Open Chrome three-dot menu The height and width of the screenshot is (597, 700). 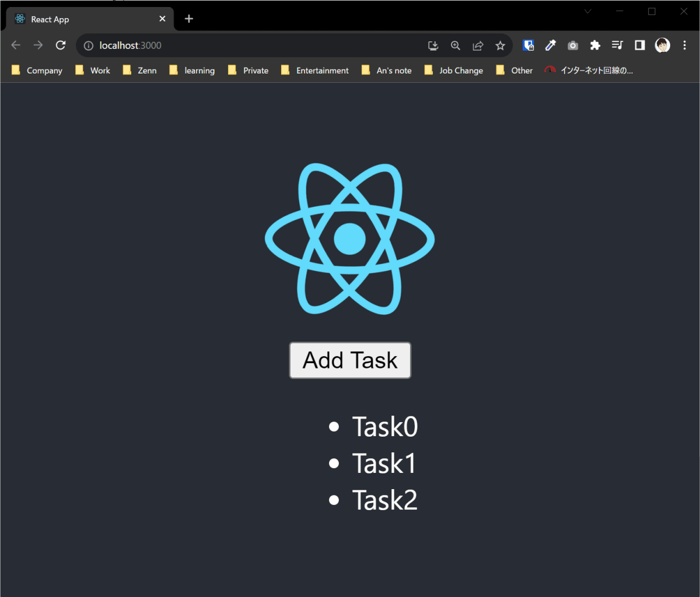pos(685,45)
